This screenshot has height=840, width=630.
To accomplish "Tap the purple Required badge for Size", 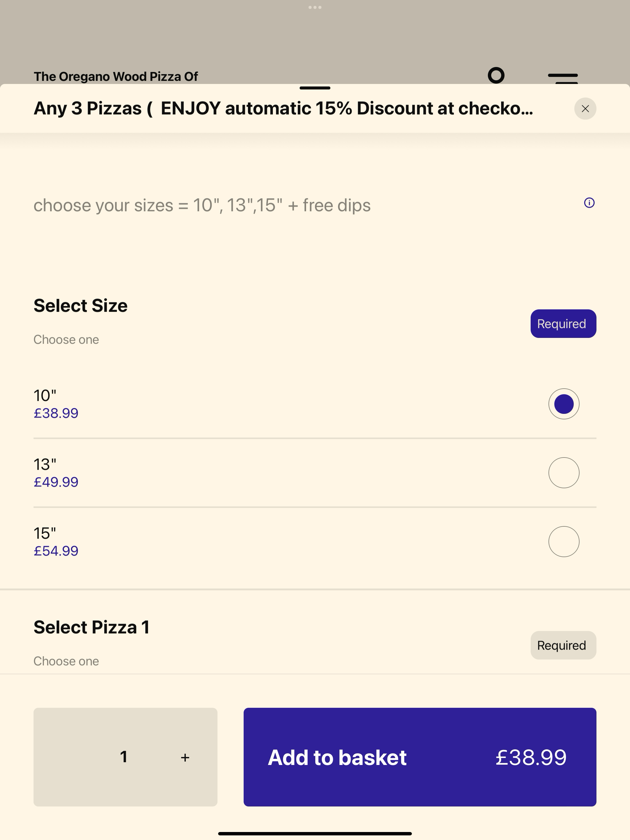I will click(x=563, y=323).
